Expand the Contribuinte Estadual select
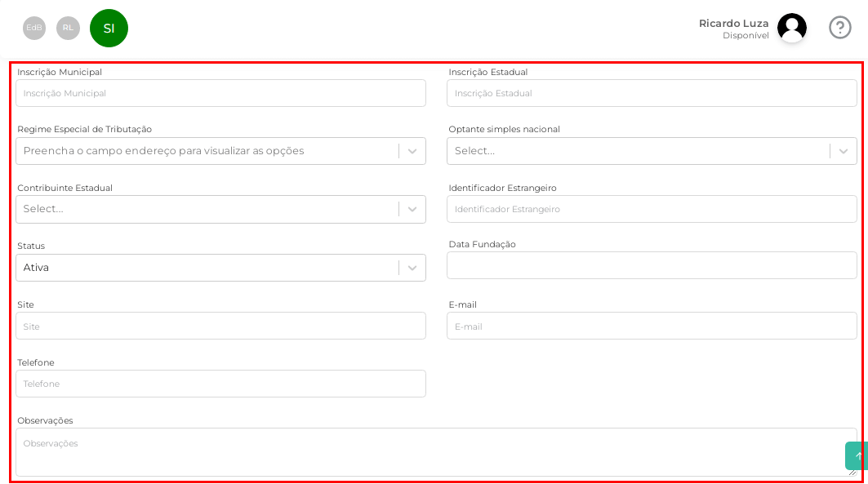 [220, 209]
